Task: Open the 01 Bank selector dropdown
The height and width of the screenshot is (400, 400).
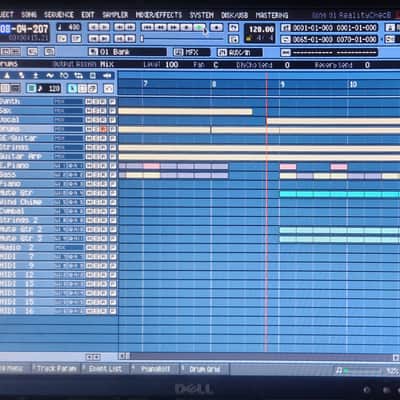Action: 128,52
